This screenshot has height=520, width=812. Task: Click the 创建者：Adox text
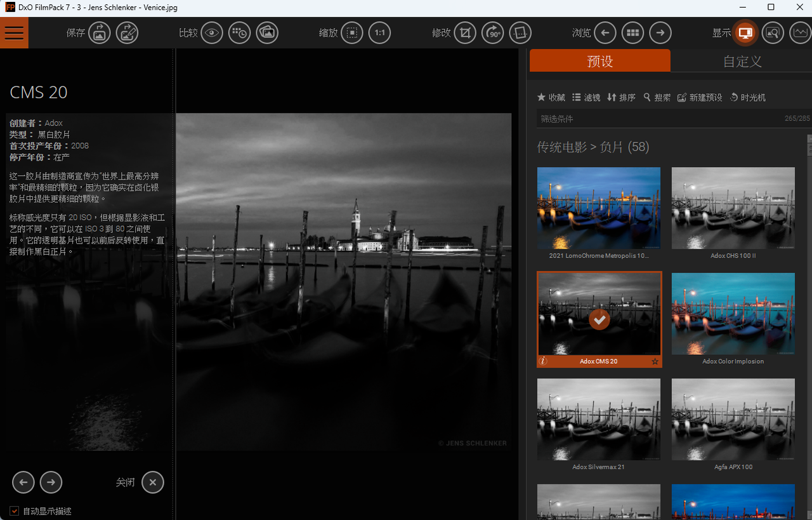coord(36,123)
